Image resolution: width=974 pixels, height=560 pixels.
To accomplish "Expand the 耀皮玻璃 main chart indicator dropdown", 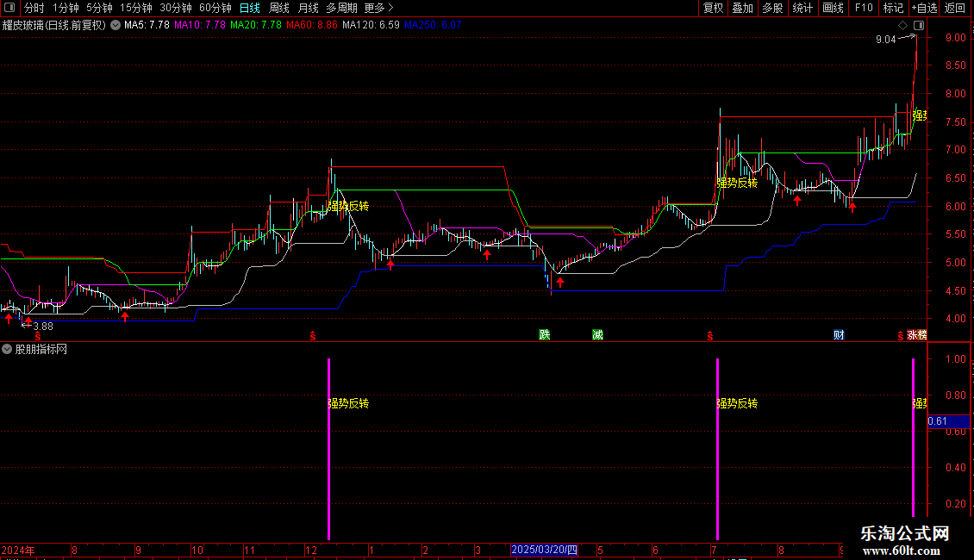I will 116,25.
